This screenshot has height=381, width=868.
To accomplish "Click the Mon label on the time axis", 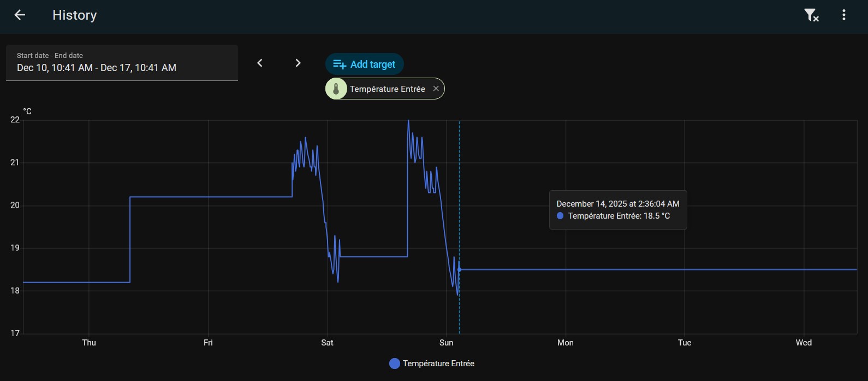I will point(565,343).
